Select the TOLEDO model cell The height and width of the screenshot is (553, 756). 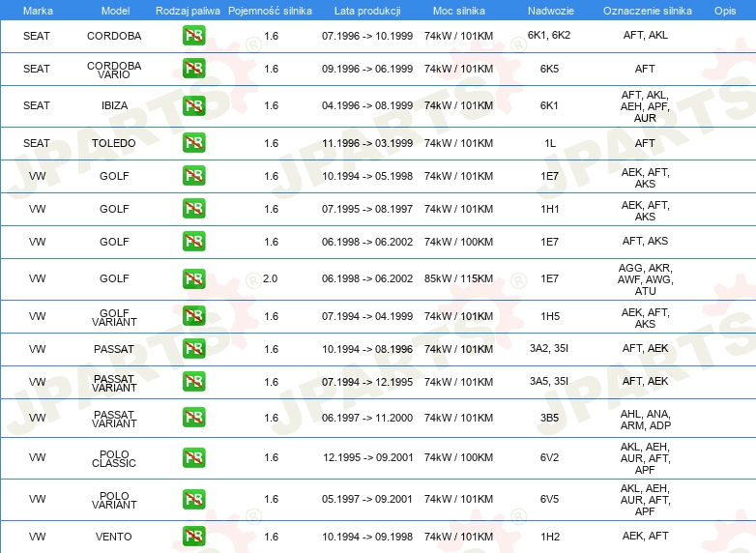114,143
